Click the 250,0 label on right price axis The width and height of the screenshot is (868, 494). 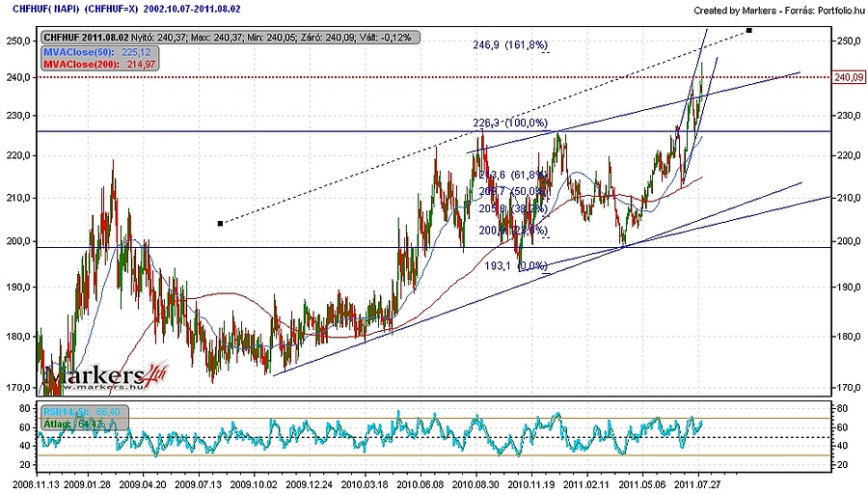(x=847, y=42)
